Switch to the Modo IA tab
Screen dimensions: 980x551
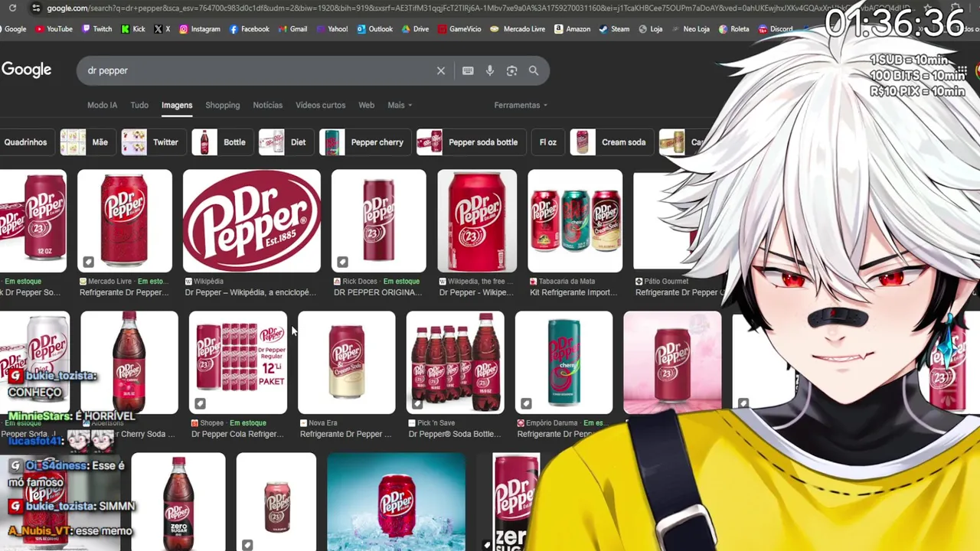tap(102, 105)
